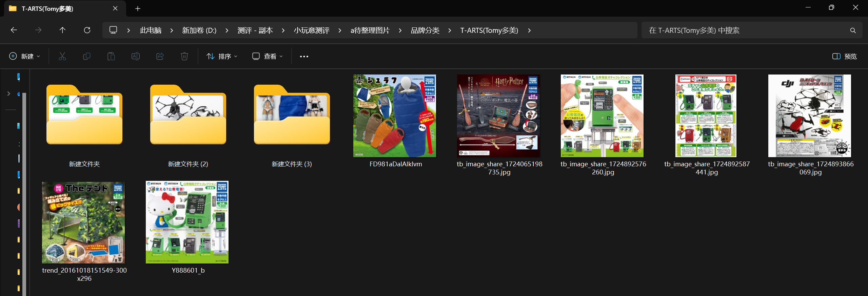Go up one folder level
Screen dimensions: 868x296
62,30
